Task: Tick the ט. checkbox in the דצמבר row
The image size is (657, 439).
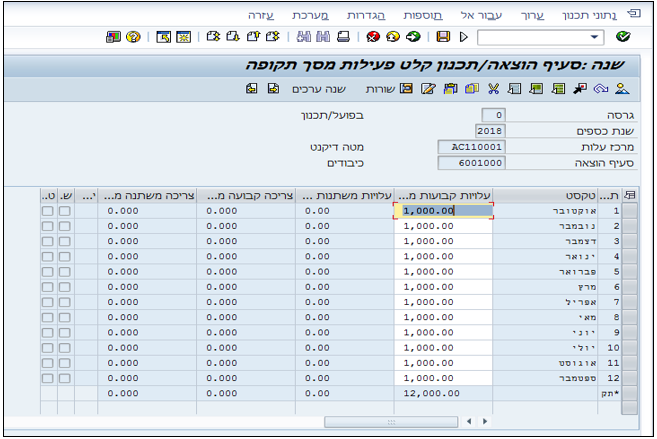Action: 48,241
